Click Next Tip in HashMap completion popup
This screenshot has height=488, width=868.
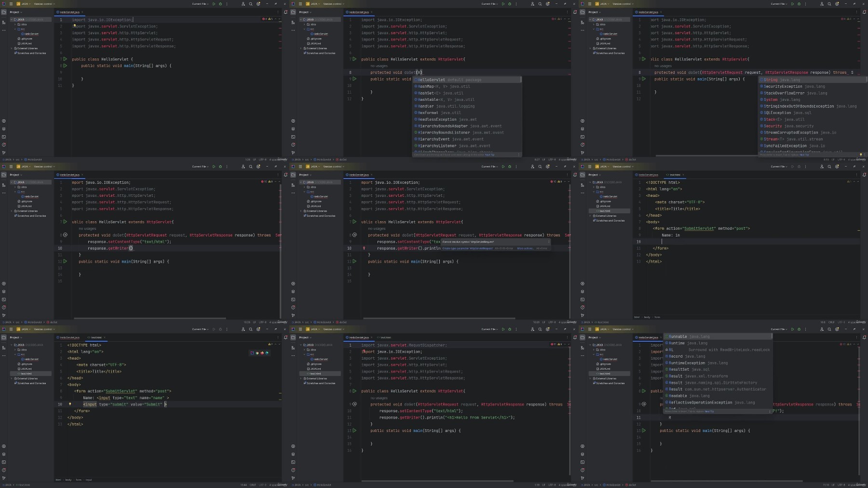click(x=490, y=154)
